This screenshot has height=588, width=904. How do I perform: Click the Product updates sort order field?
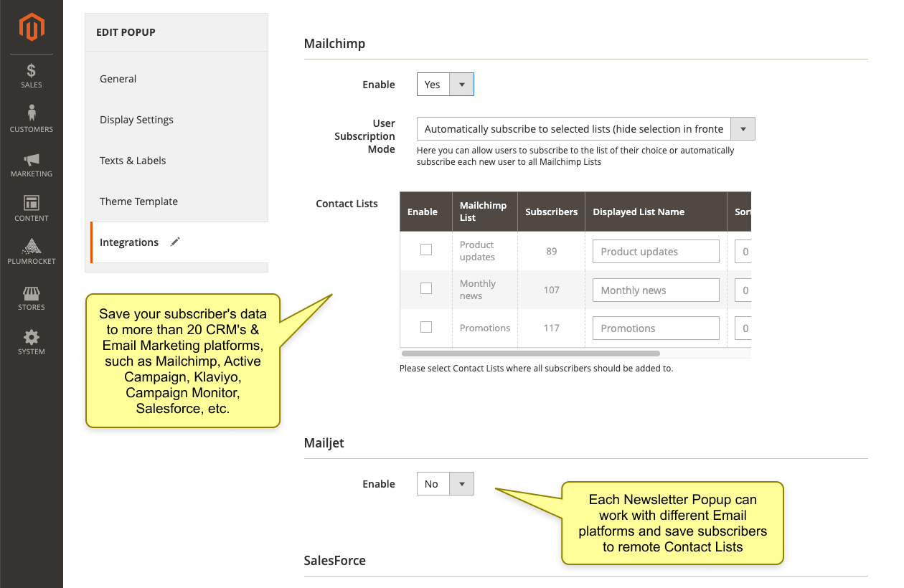point(743,252)
